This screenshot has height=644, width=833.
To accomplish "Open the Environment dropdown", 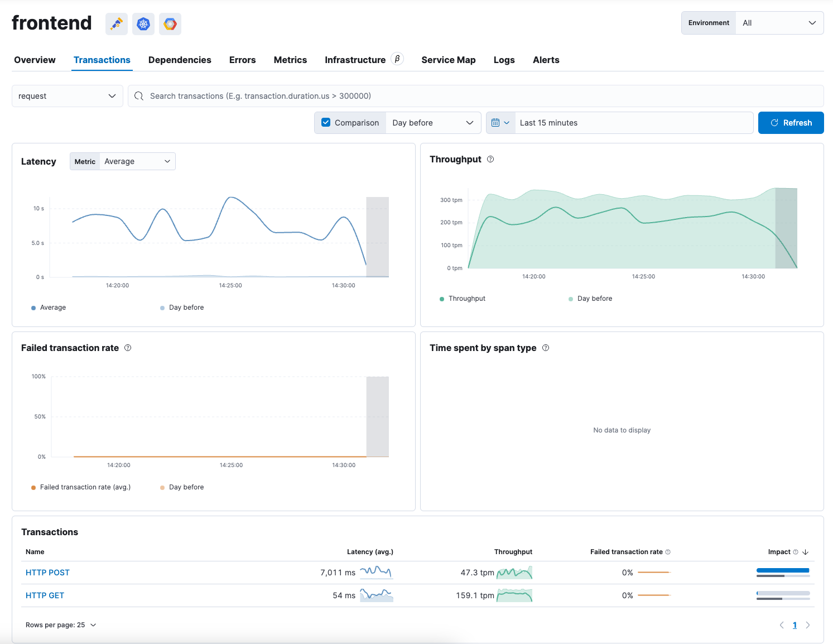I will (x=779, y=23).
